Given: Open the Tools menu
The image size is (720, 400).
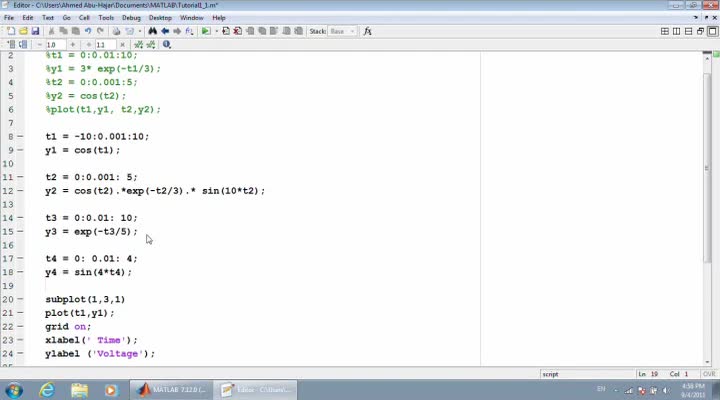Looking at the screenshot, I should point(106,18).
